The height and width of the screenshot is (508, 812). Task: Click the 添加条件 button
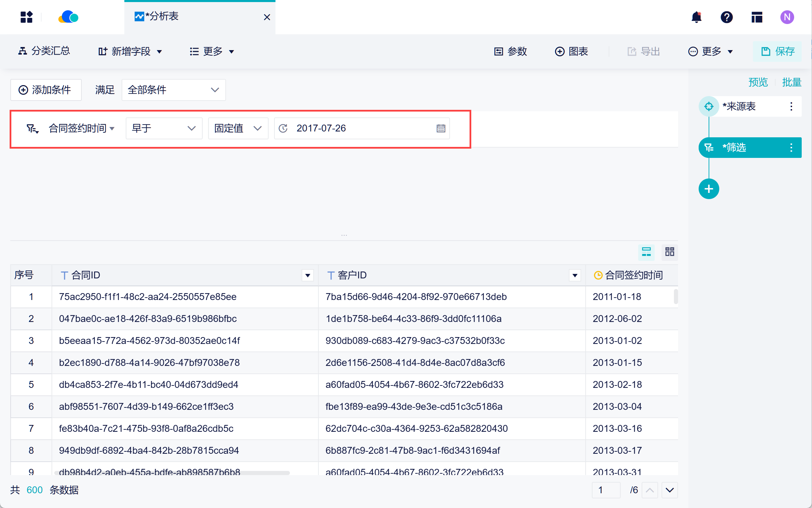[46, 90]
